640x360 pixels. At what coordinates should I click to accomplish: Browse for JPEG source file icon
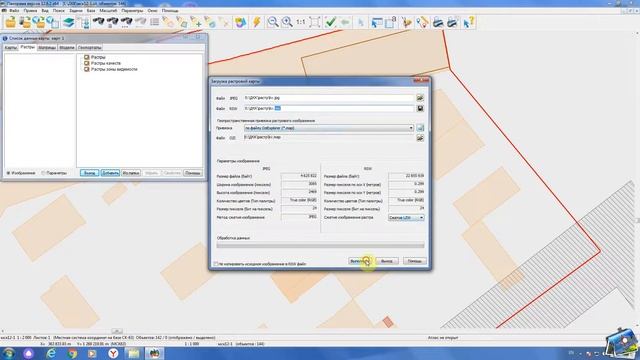pyautogui.click(x=420, y=98)
